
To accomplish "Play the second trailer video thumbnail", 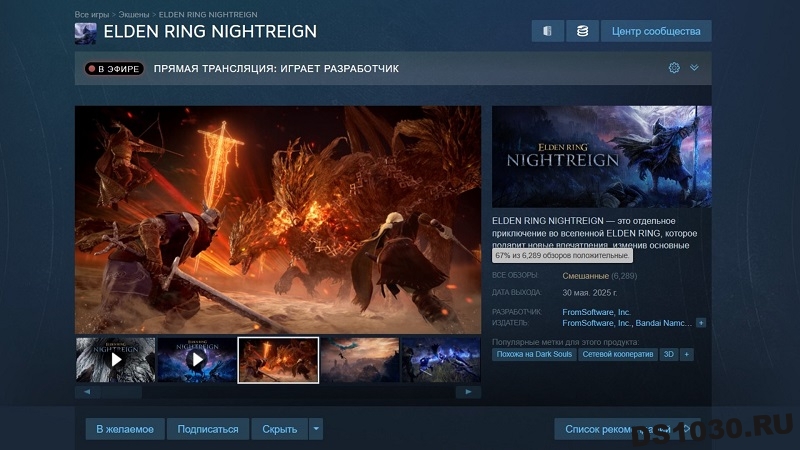I will 196,360.
